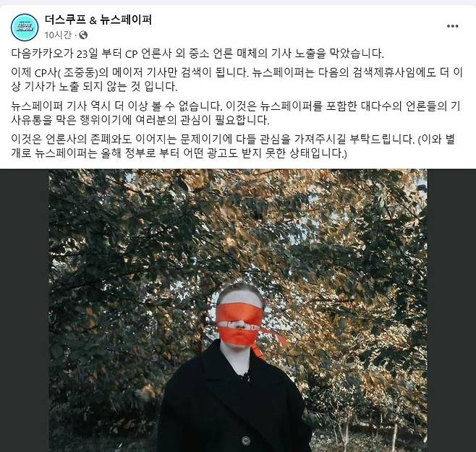
Task: Click the dark bar left of the photo
Action: pyautogui.click(x=25, y=310)
